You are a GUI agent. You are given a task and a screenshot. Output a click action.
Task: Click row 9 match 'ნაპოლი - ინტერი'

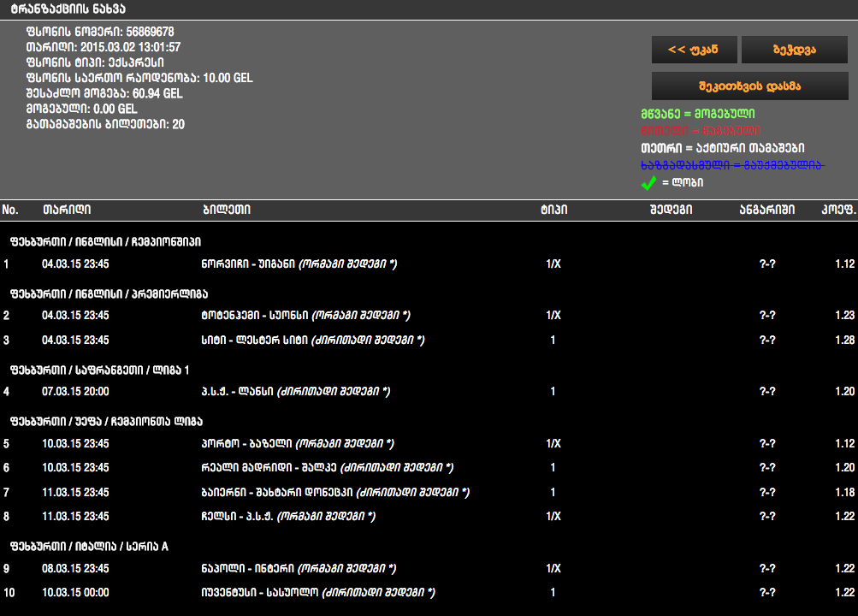[x=248, y=568]
